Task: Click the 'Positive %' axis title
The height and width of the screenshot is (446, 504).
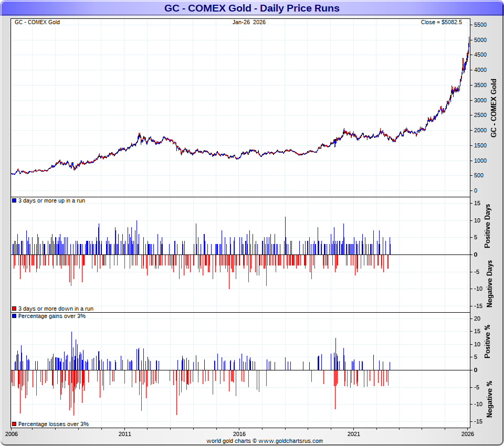Action: click(488, 342)
